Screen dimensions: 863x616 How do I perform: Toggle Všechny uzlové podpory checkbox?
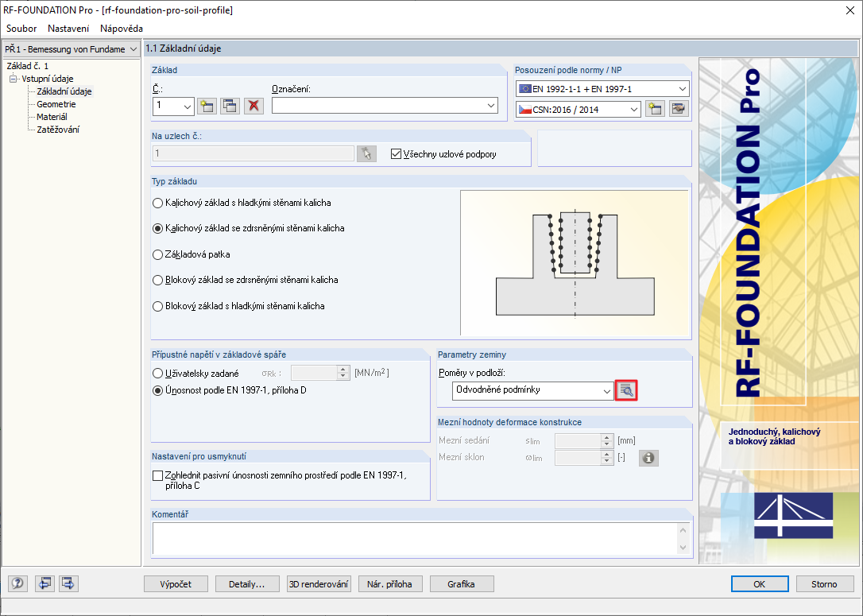pos(396,154)
